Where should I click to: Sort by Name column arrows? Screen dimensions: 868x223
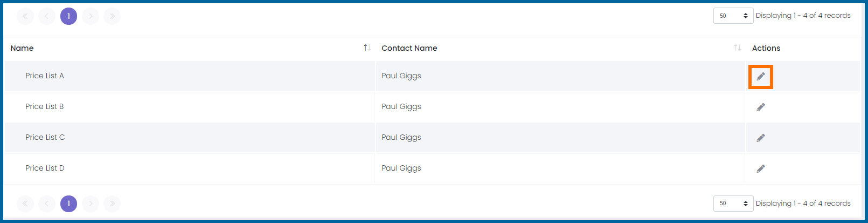coord(367,48)
